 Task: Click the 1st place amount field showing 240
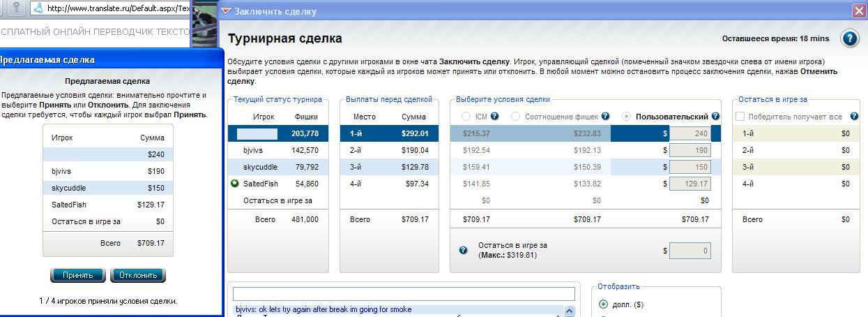690,133
